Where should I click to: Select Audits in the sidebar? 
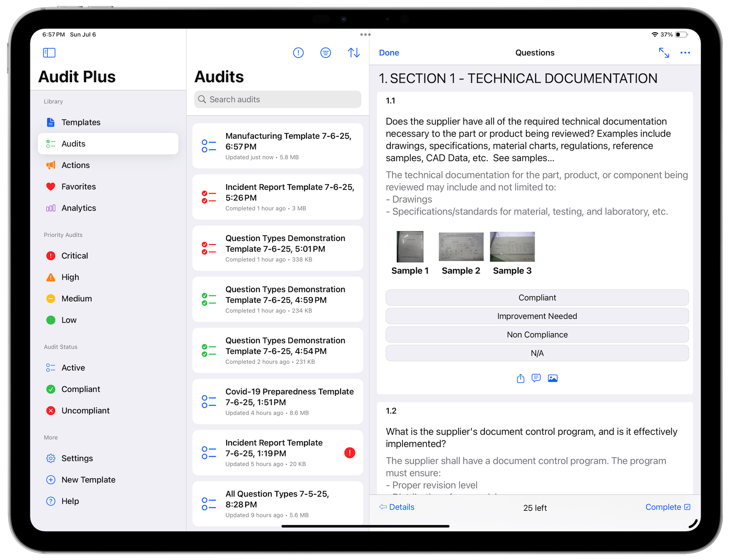(x=108, y=144)
